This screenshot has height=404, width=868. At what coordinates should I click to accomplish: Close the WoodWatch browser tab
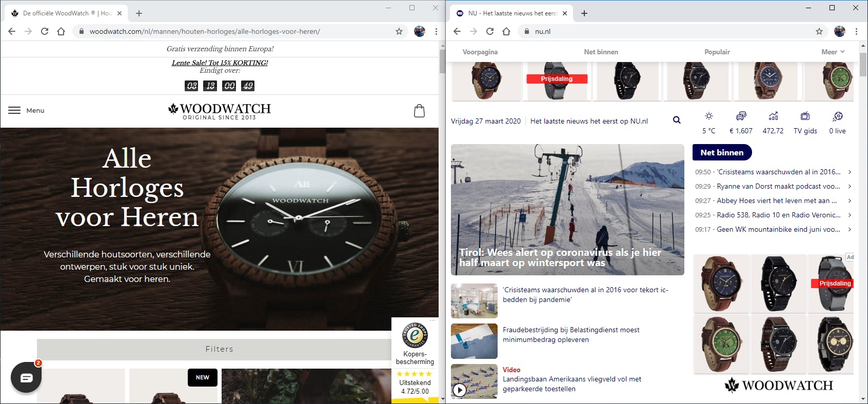click(x=120, y=13)
